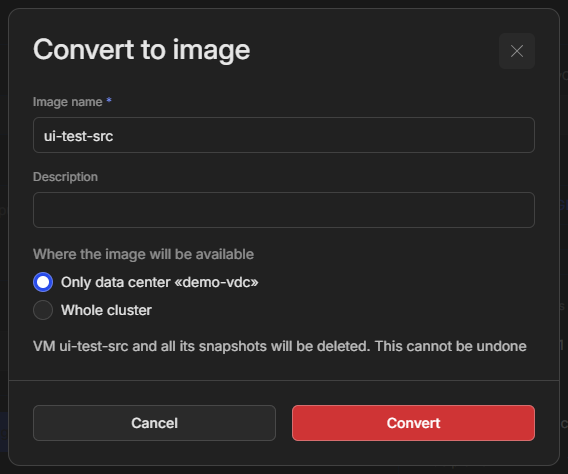Close the Convert to image dialog
This screenshot has width=568, height=474.
[517, 51]
